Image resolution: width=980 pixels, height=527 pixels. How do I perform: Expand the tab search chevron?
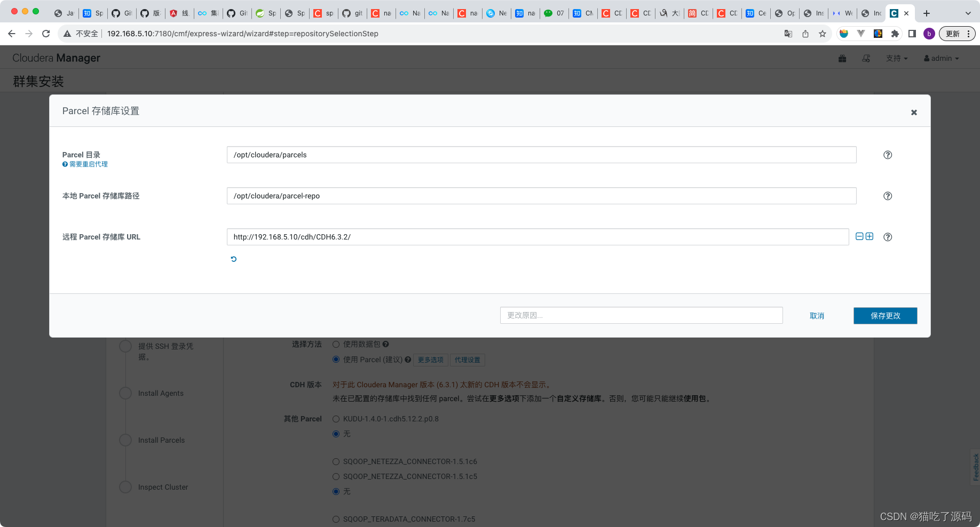968,13
